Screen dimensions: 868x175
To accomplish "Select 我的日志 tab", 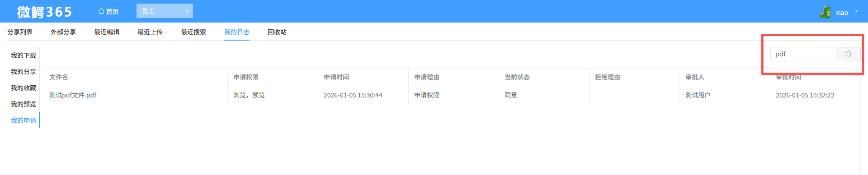I will pyautogui.click(x=237, y=32).
